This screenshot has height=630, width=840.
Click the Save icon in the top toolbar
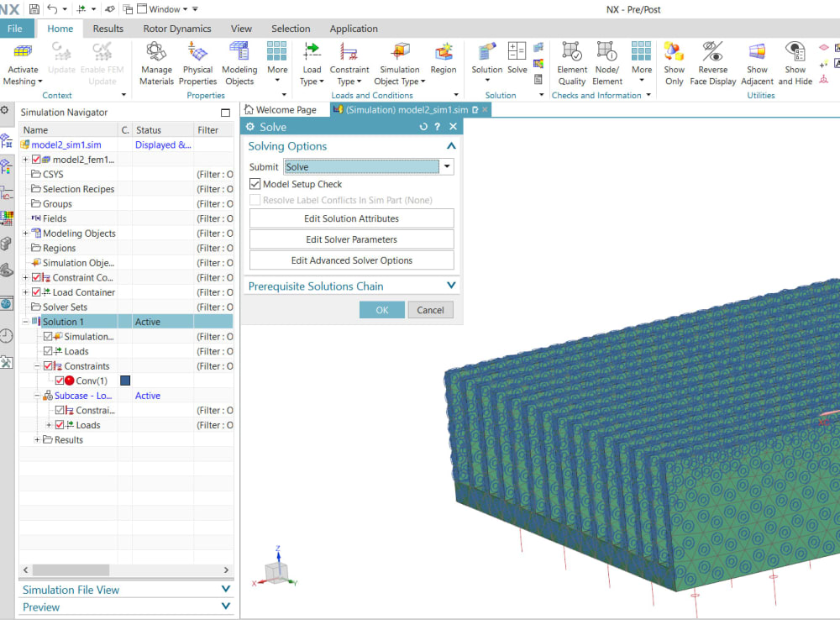(x=31, y=8)
